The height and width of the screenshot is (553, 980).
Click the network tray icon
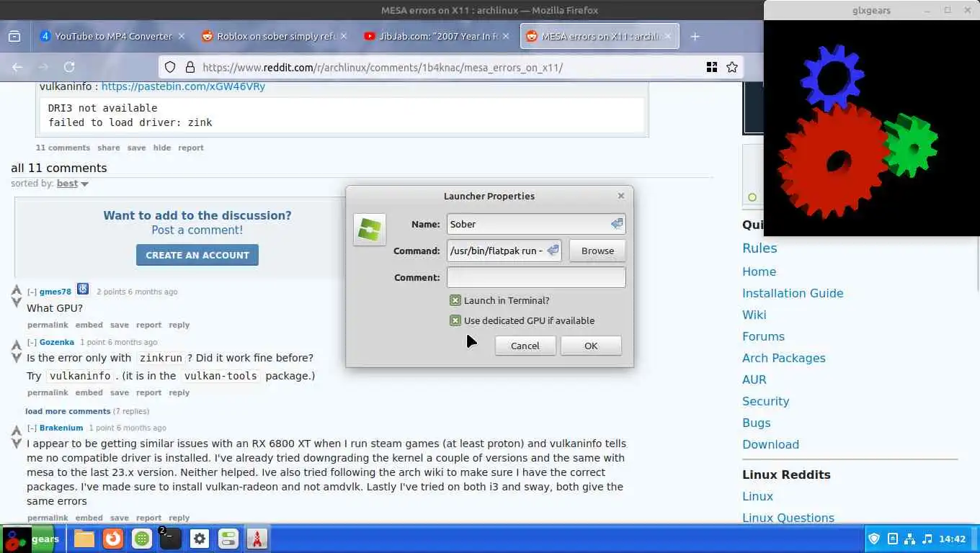click(x=909, y=539)
